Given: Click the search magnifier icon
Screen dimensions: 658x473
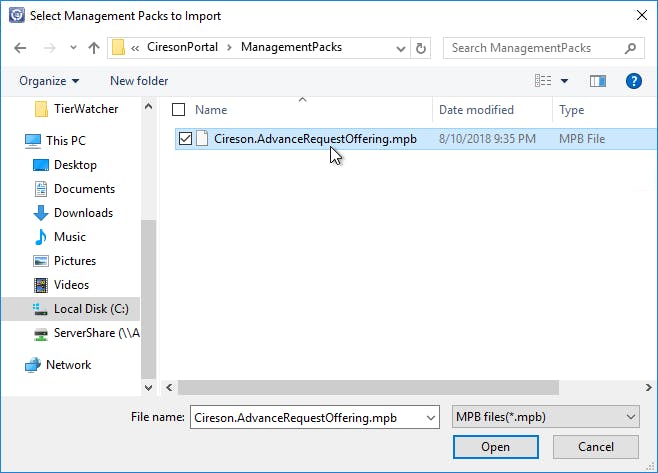Looking at the screenshot, I should coord(630,48).
